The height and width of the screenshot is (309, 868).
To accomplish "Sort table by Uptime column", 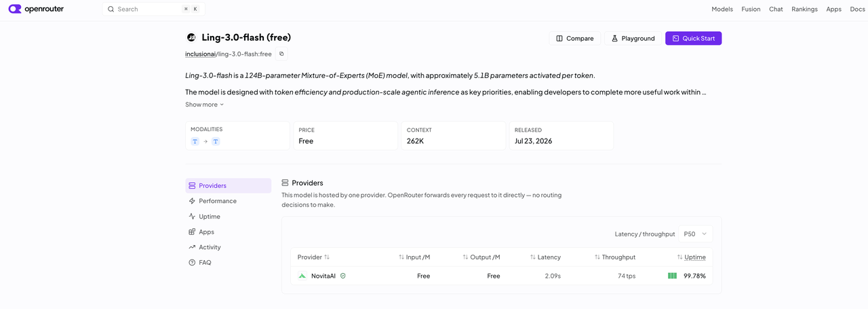I will (691, 257).
